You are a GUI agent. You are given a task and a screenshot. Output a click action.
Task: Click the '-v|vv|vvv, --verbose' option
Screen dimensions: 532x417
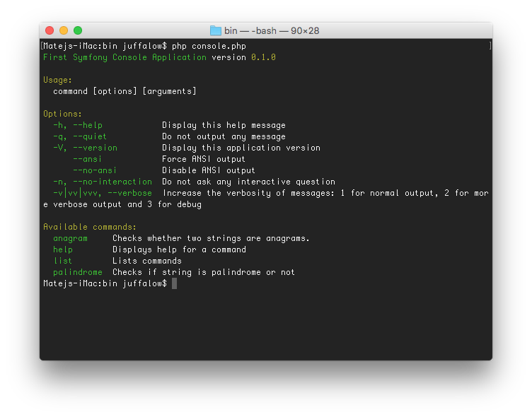(x=103, y=193)
